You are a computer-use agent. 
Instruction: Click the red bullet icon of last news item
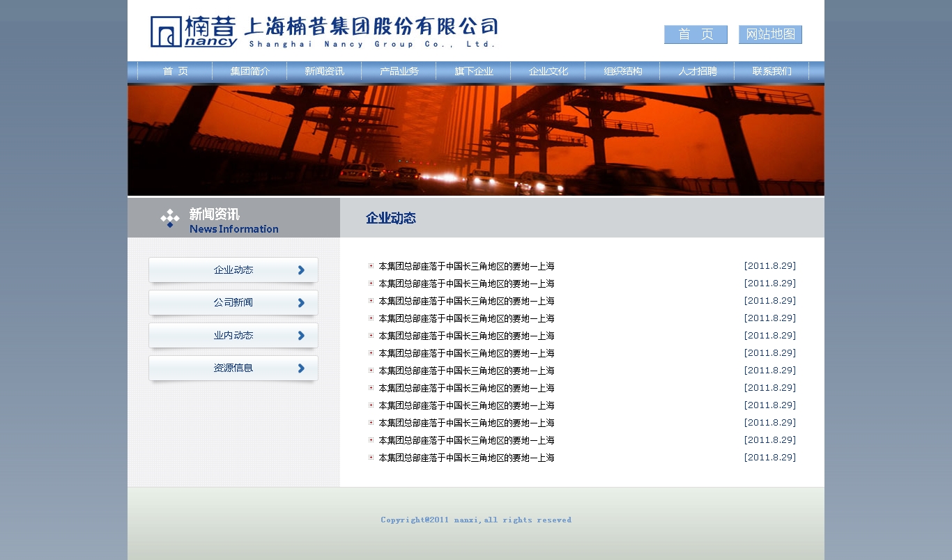click(371, 458)
